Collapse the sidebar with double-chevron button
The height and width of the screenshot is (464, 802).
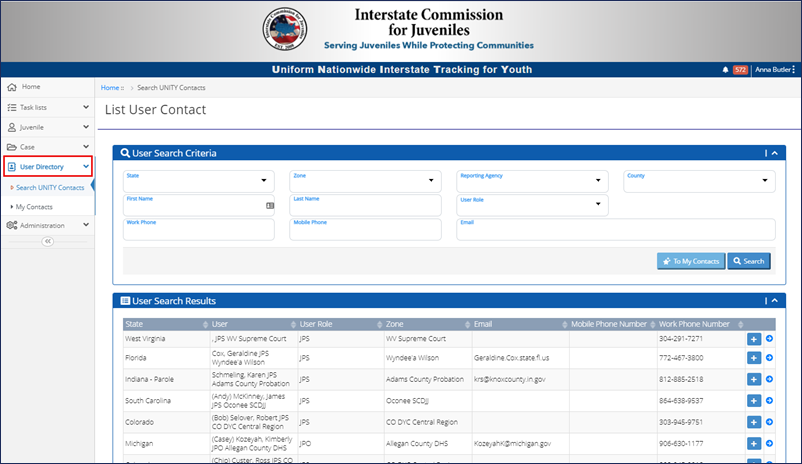48,241
